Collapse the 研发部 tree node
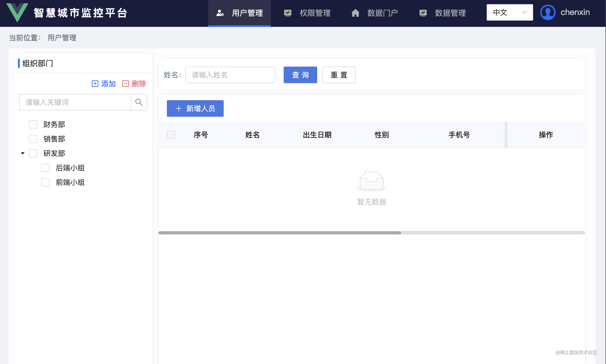The width and height of the screenshot is (606, 364). [x=23, y=153]
